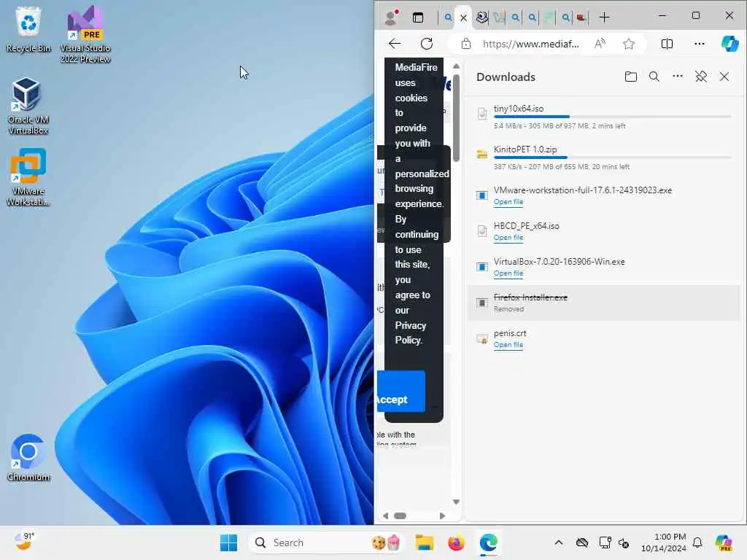Click the horizontal scroll right arrow
Screen dimensions: 747x560
pyautogui.click(x=443, y=516)
